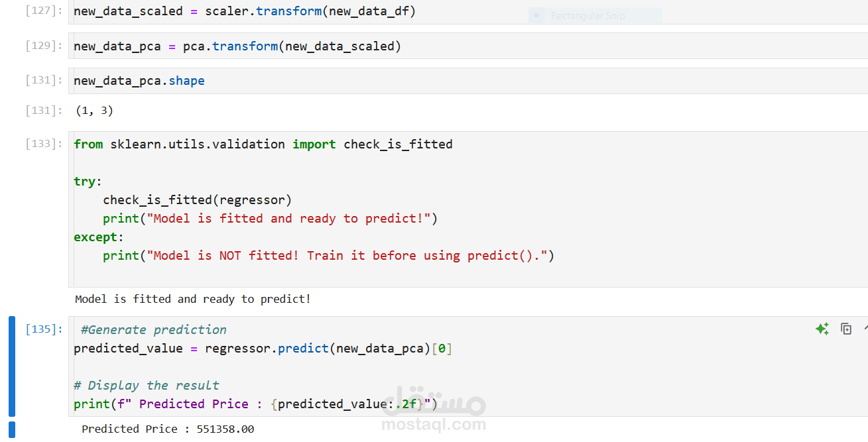This screenshot has height=442, width=868.
Task: Click the Rectangular Snip mode indicator dot
Action: point(536,15)
